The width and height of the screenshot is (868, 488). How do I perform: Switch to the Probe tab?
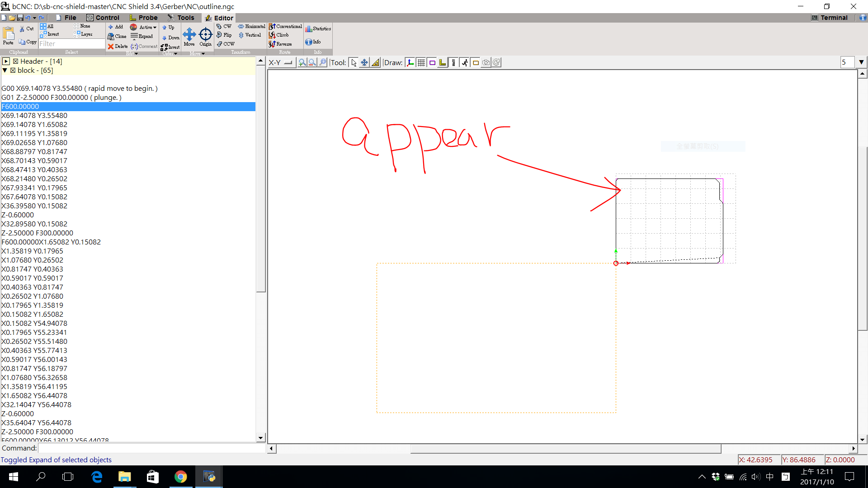pyautogui.click(x=144, y=18)
